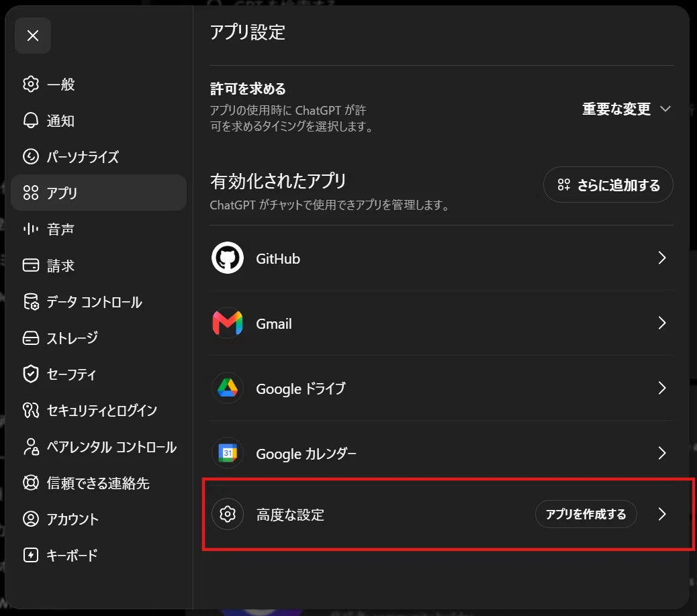Select the アプリ tab in the sidebar

[x=99, y=193]
